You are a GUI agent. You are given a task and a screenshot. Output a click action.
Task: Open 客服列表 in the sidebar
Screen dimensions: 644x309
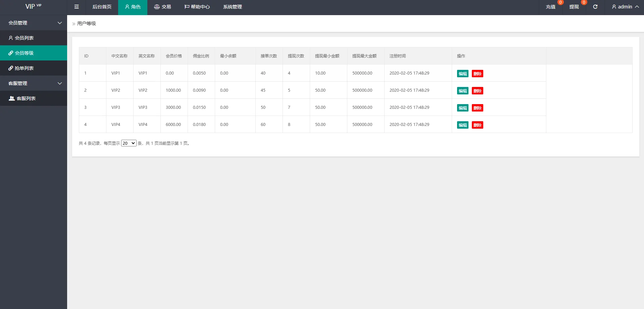pos(26,98)
